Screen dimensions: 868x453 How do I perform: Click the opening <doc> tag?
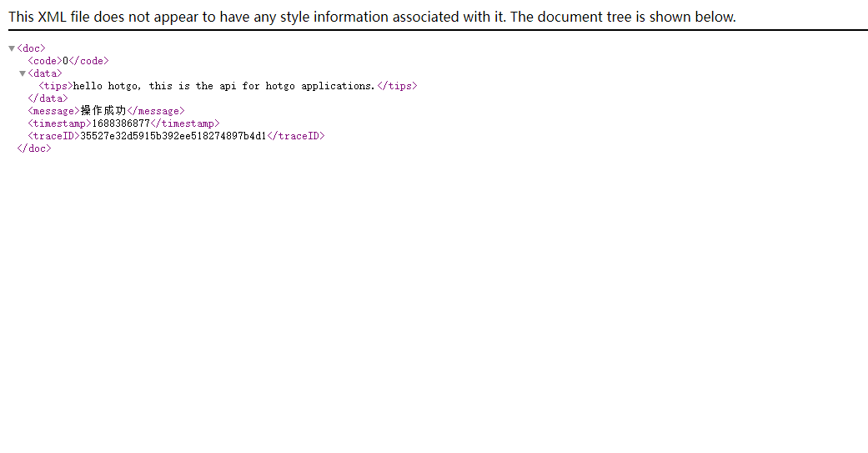tap(31, 48)
